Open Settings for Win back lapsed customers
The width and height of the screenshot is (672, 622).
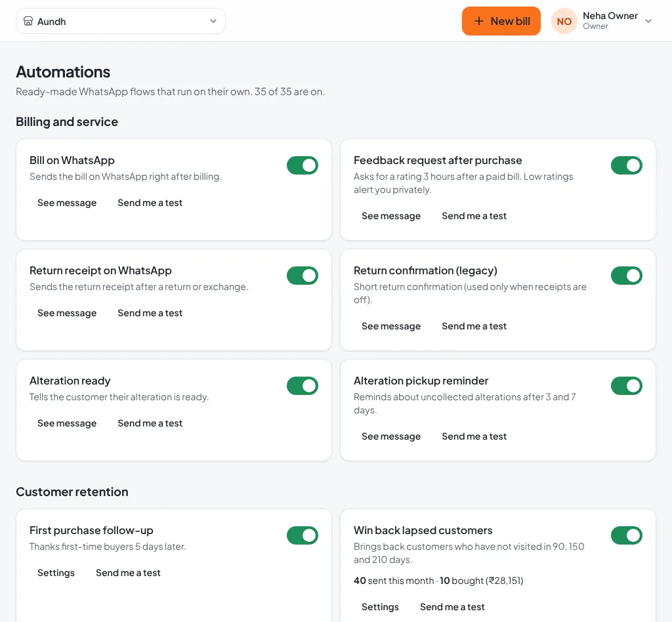click(x=380, y=606)
